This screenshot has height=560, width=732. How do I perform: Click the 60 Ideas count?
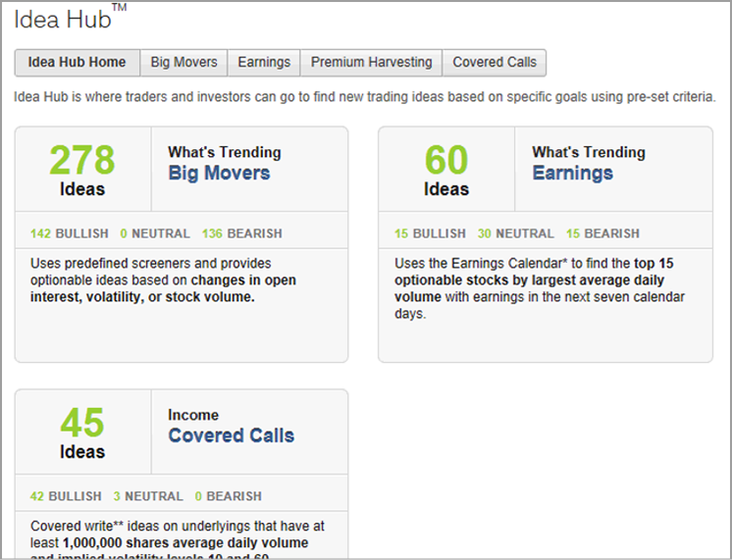click(446, 170)
